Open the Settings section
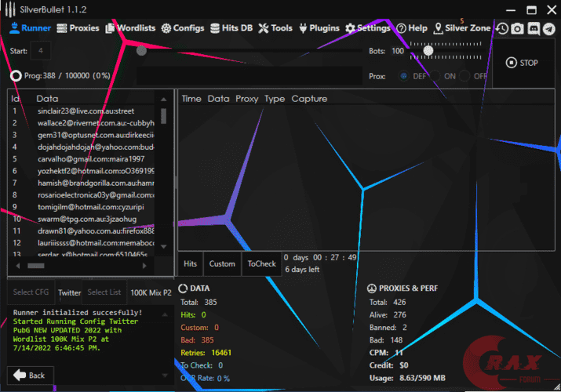The width and height of the screenshot is (561, 392). [367, 28]
